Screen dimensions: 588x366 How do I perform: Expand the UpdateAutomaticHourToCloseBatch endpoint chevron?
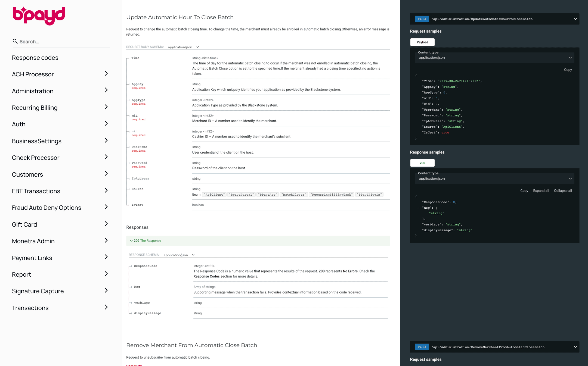[x=575, y=19]
